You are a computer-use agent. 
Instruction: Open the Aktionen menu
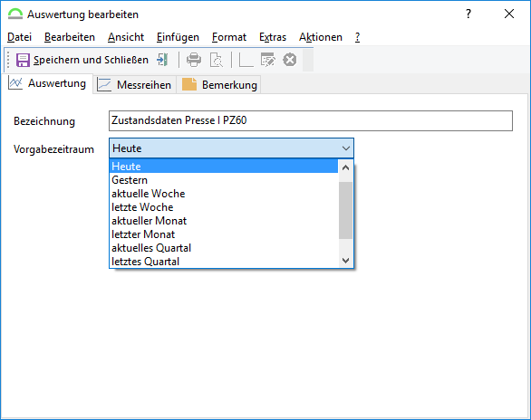[x=321, y=37]
